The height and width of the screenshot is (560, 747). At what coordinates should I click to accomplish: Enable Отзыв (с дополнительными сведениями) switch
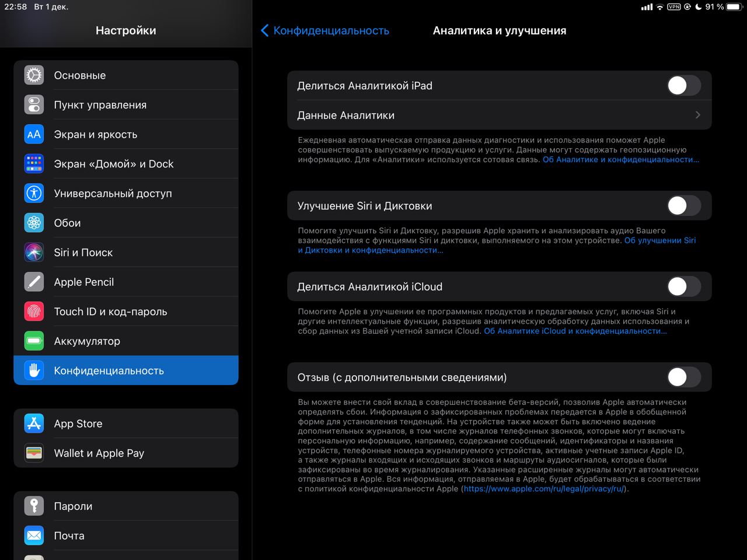[684, 377]
